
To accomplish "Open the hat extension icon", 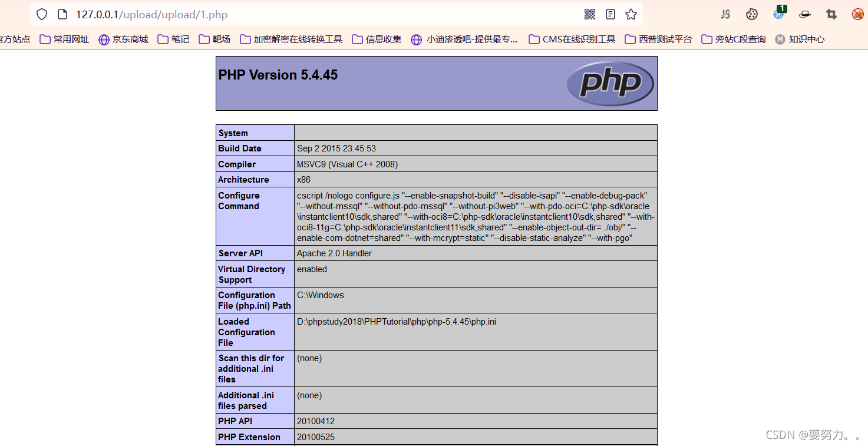I will pyautogui.click(x=805, y=14).
